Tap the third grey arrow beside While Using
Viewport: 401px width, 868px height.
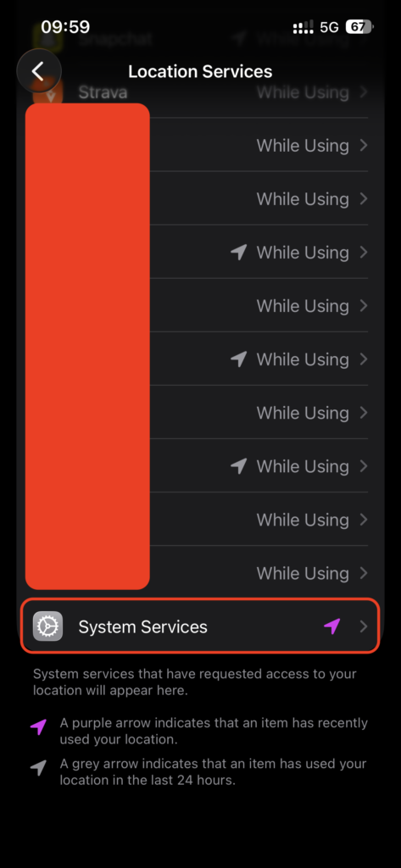click(239, 466)
